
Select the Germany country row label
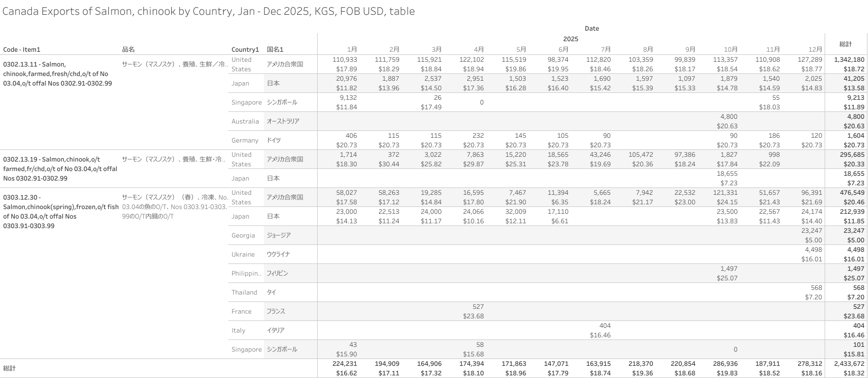coord(245,140)
